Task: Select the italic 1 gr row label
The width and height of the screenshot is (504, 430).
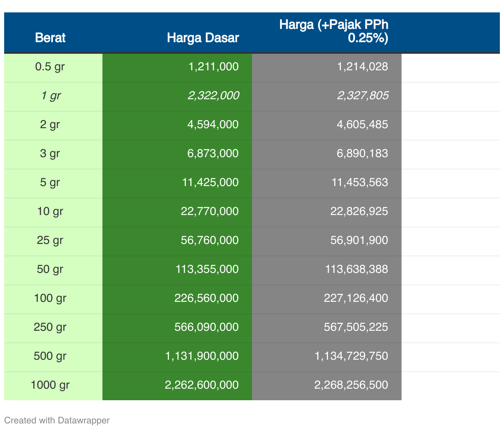Action: [50, 96]
